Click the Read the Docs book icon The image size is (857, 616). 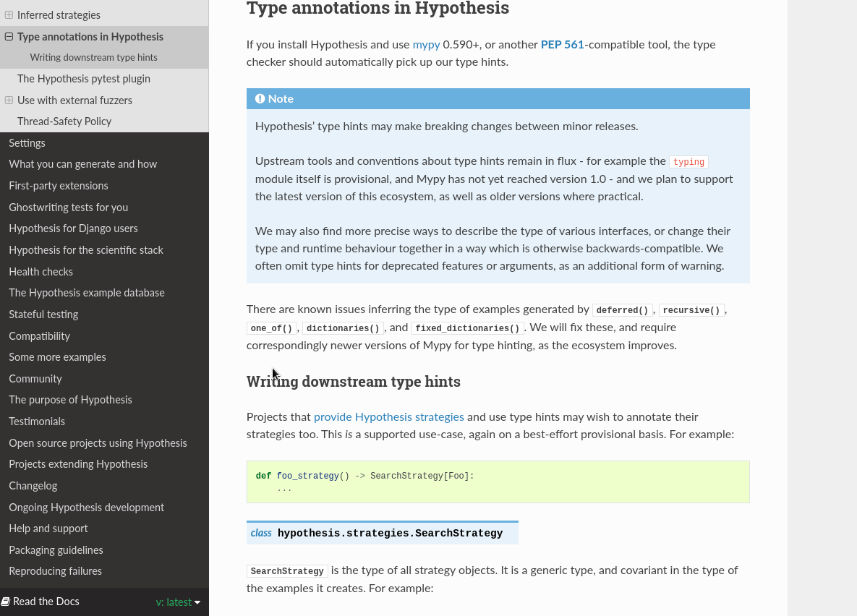(x=6, y=602)
